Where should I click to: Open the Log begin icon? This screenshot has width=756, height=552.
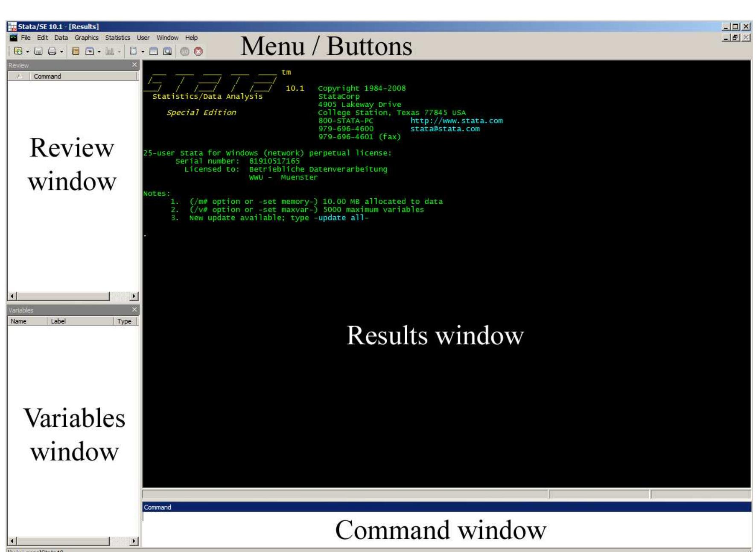coord(75,50)
